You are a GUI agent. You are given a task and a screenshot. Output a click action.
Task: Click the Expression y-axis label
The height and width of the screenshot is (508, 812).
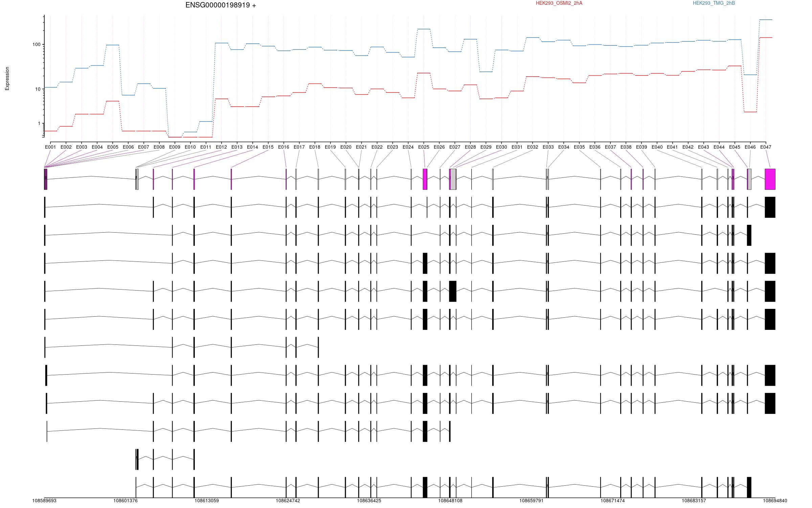click(7, 79)
